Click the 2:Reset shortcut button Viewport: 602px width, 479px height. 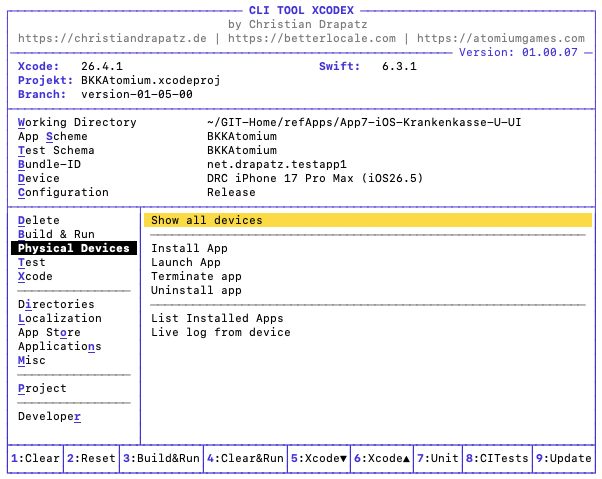(x=91, y=458)
